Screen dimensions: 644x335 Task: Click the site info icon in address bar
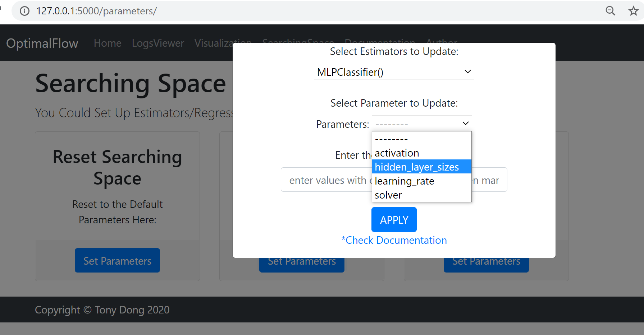coord(24,11)
